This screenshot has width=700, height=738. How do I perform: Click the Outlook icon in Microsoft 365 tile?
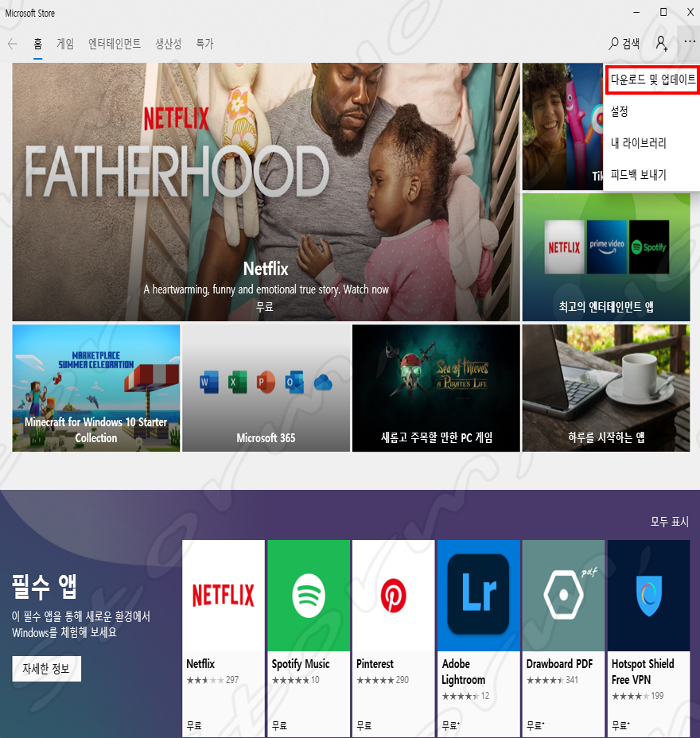click(x=294, y=383)
